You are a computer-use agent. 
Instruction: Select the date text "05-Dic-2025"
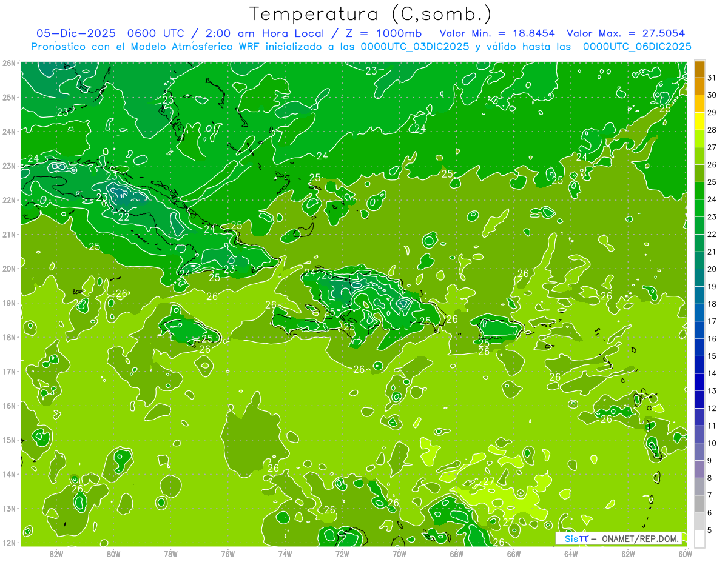tap(76, 33)
